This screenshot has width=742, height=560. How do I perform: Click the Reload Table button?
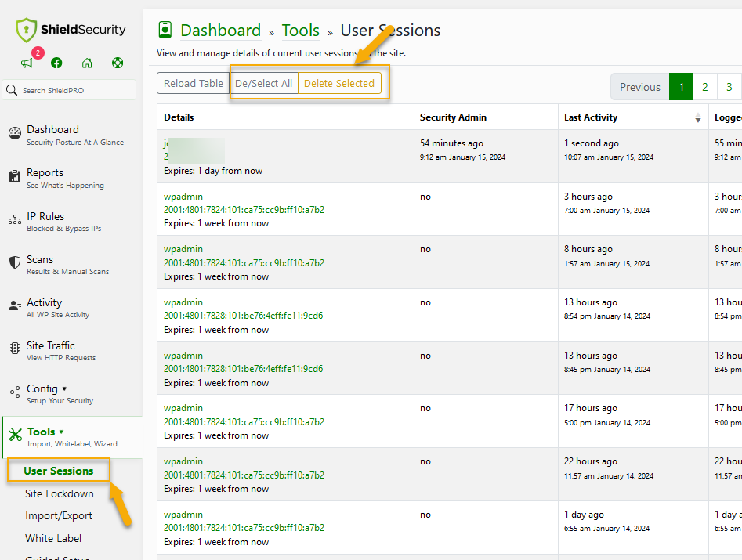193,83
